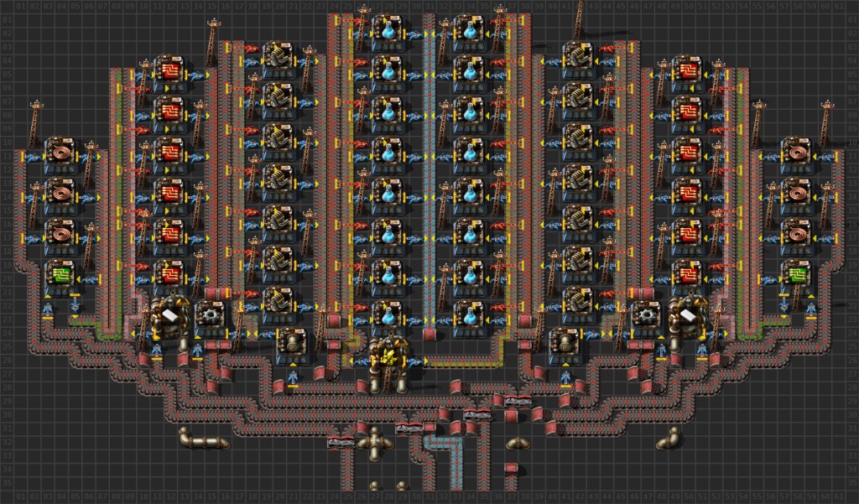This screenshot has width=859, height=504.
Task: Click the isolated underground belt below the splitters
Action: pyautogui.click(x=512, y=469)
